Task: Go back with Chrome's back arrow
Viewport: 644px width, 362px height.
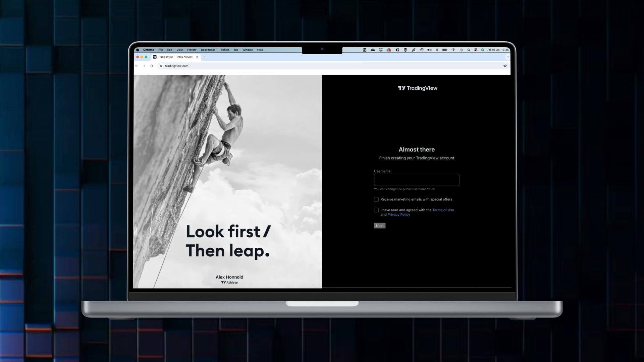Action: click(x=137, y=66)
